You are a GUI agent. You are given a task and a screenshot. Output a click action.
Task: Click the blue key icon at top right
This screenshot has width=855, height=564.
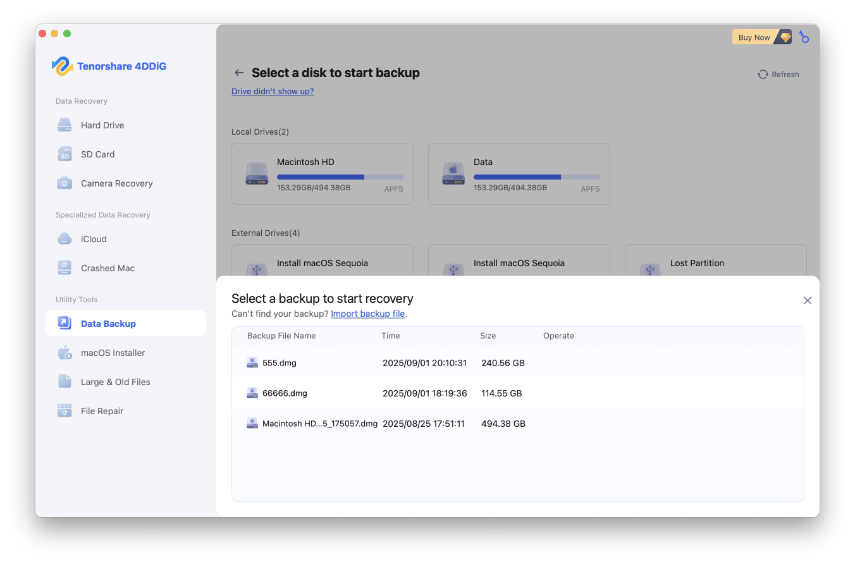(804, 37)
